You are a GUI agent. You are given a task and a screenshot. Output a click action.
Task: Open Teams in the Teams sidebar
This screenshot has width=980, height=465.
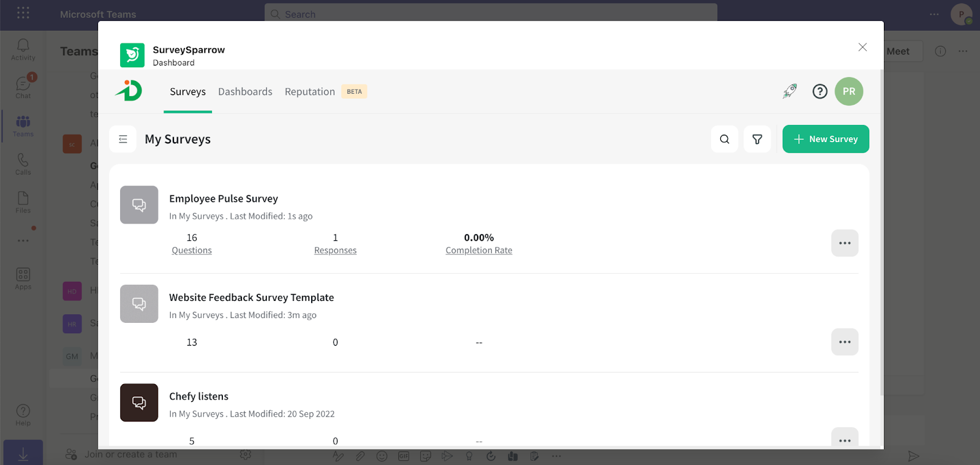[23, 126]
